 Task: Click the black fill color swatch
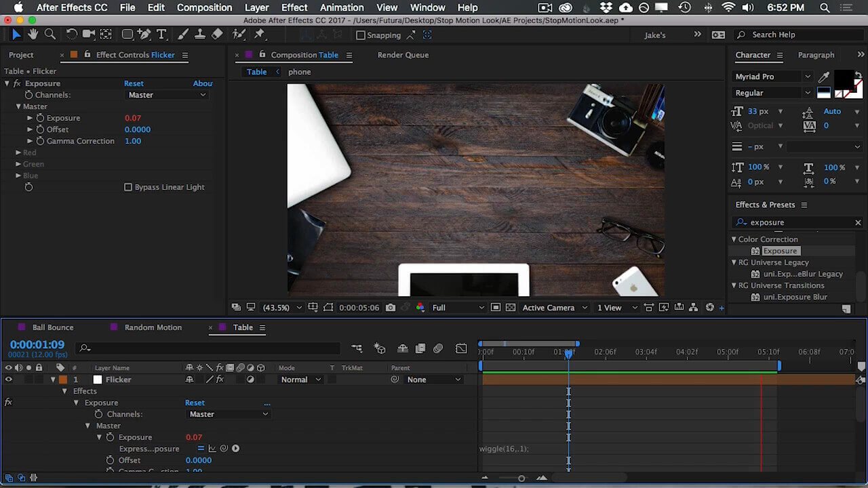(844, 79)
